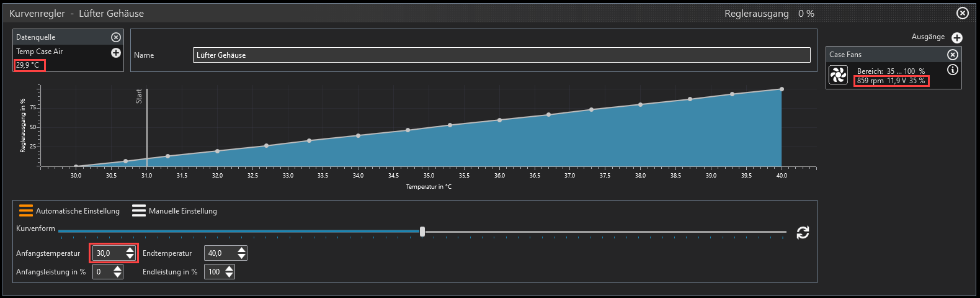Increase Endtemperatur with the up arrow
Viewport: 980px width, 298px height.
pos(241,250)
